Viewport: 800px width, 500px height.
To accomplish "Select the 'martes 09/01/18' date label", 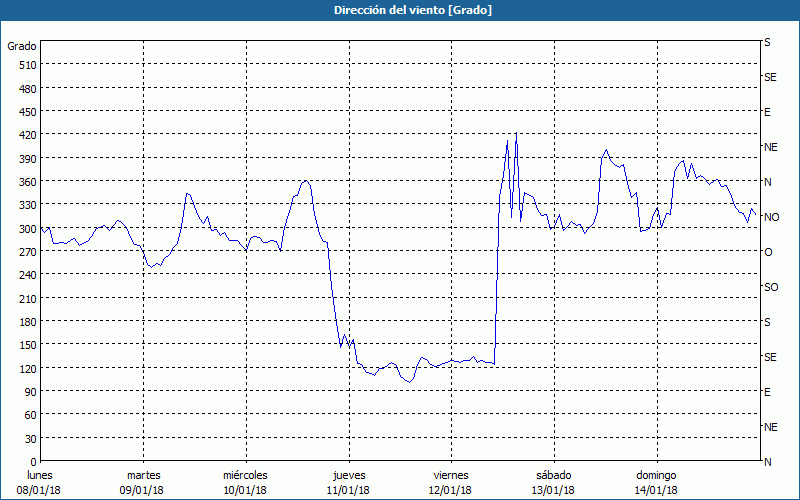I will point(143,482).
